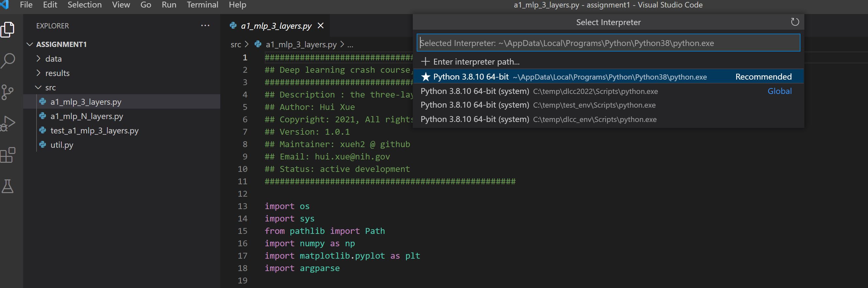868x288 pixels.
Task: Choose the test_env Scripts interpreter
Action: tap(608, 105)
